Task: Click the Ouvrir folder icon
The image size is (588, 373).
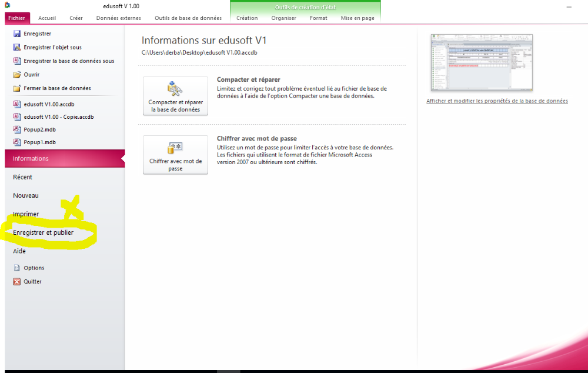Action: (x=17, y=74)
